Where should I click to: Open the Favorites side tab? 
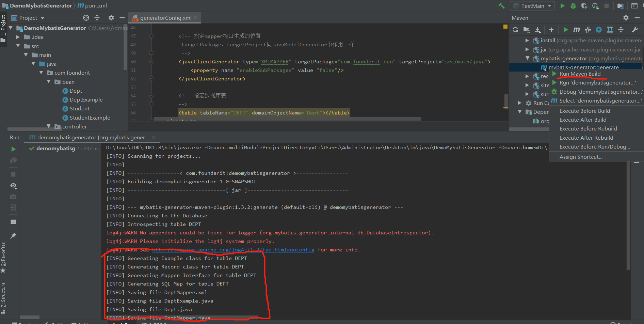[x=3, y=258]
